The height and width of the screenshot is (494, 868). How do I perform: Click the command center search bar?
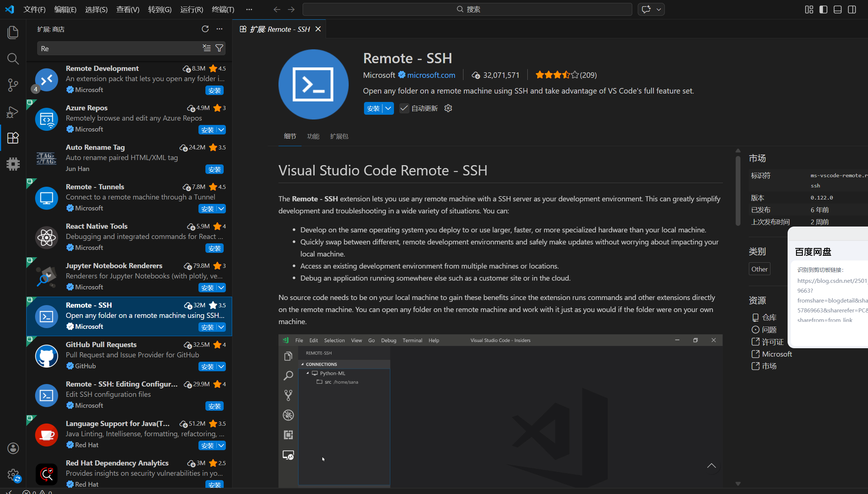tap(467, 9)
